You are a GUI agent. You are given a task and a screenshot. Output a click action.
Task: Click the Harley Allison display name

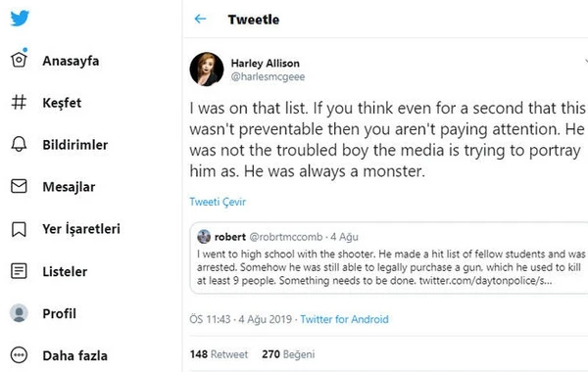pyautogui.click(x=266, y=64)
